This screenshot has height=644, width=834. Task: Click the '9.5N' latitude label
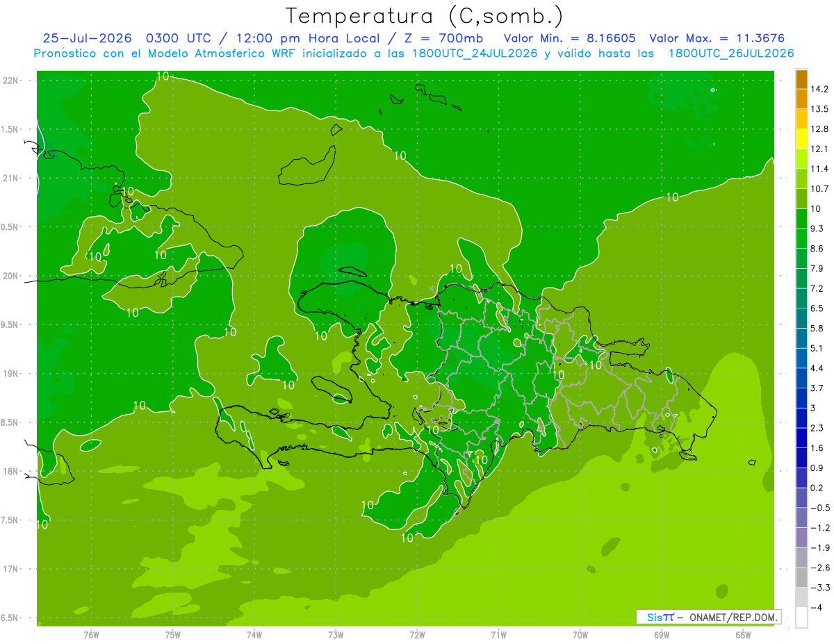click(x=10, y=325)
